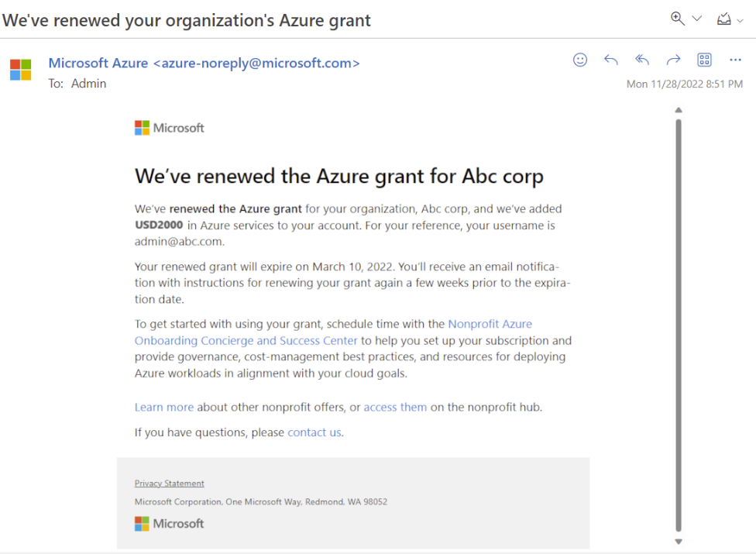Click the Admin recipient name
This screenshot has height=554, width=756.
[x=88, y=83]
